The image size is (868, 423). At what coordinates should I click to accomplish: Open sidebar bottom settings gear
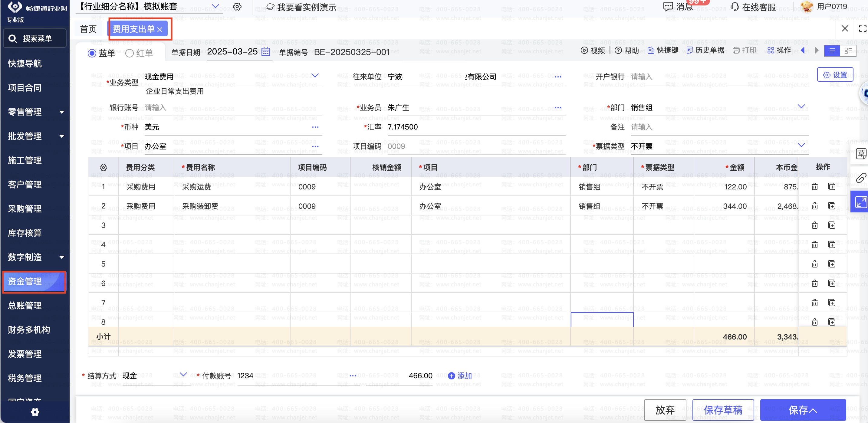click(x=35, y=412)
